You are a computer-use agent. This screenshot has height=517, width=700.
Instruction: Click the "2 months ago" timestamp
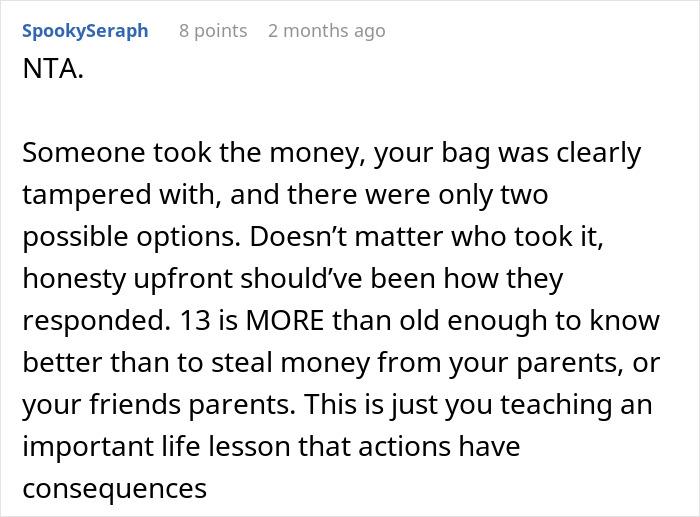point(326,31)
